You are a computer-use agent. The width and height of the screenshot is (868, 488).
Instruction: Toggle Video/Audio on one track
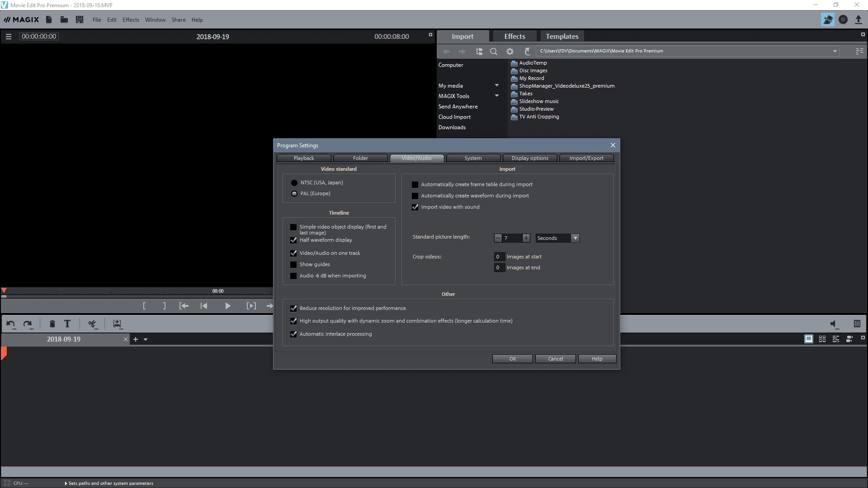293,253
